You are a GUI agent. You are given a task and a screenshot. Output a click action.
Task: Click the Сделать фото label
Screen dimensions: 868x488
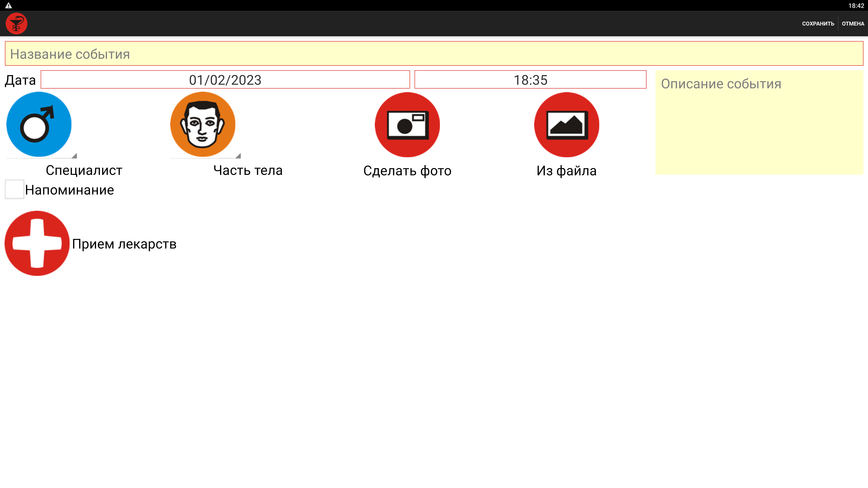tap(407, 171)
